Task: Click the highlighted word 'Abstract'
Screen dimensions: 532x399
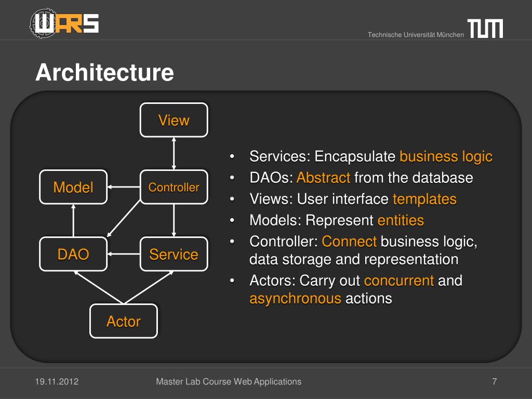Action: [x=323, y=178]
